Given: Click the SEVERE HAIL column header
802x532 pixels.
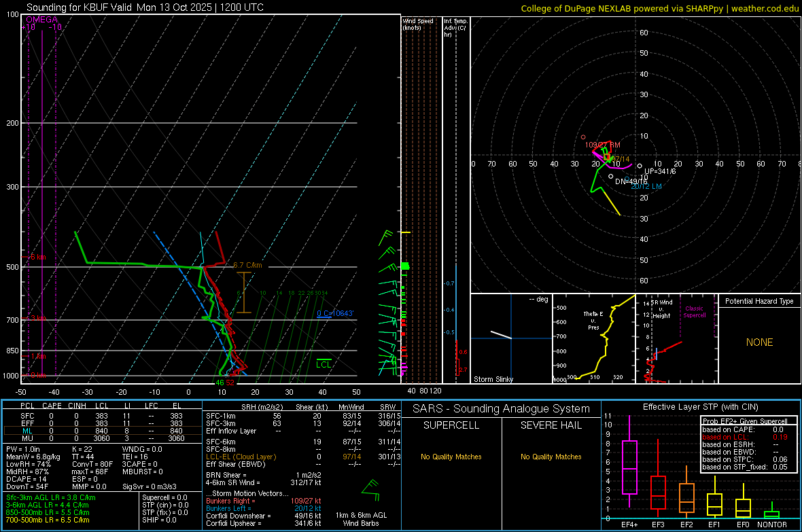Looking at the screenshot, I should point(551,425).
